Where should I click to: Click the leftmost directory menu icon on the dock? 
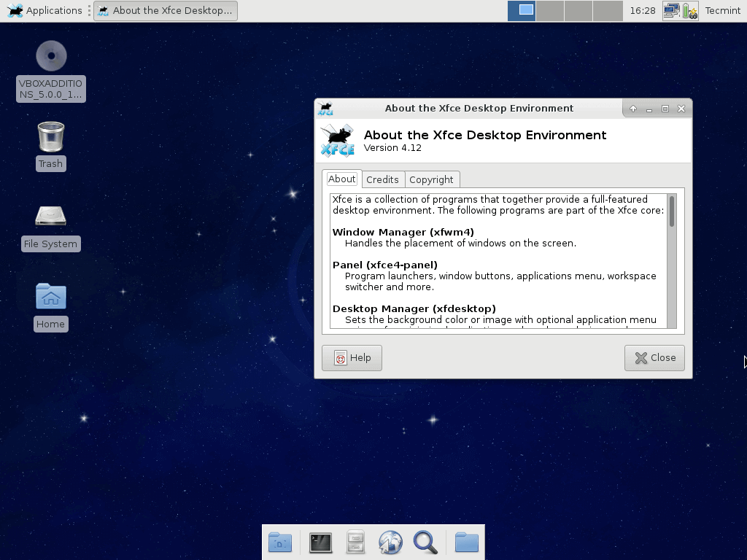(279, 542)
